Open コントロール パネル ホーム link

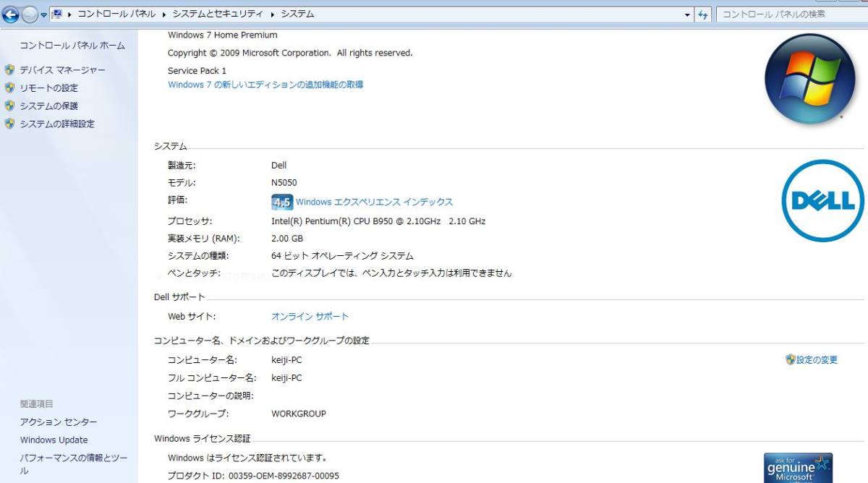click(x=72, y=46)
